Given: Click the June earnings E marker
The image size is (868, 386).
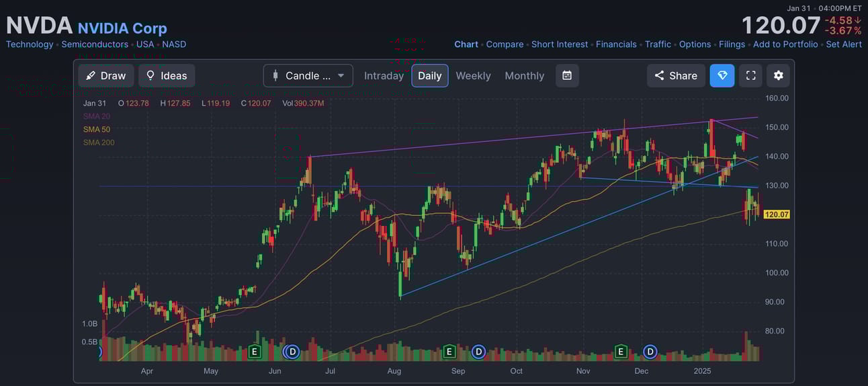Looking at the screenshot, I should coord(254,351).
